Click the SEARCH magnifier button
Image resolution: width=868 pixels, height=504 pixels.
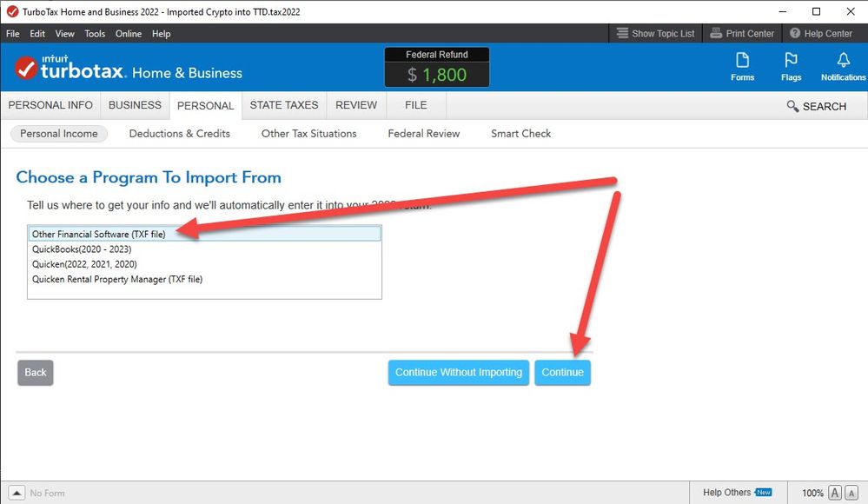click(816, 106)
